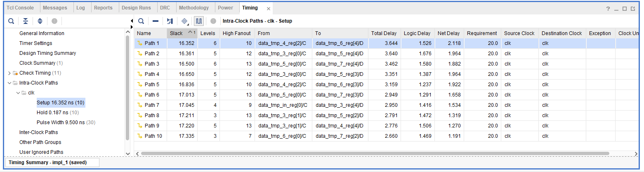Click the Destination Clock column header
This screenshot has width=644, height=172.
(562, 33)
